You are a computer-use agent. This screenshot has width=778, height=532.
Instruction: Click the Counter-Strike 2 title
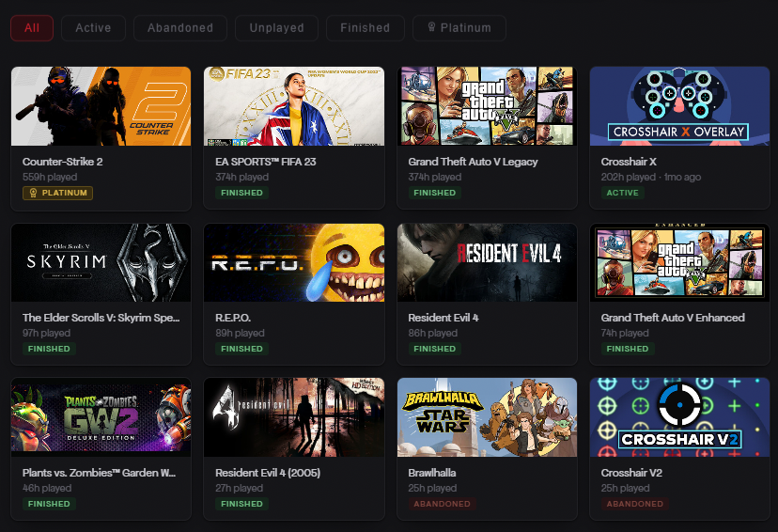pyautogui.click(x=63, y=162)
